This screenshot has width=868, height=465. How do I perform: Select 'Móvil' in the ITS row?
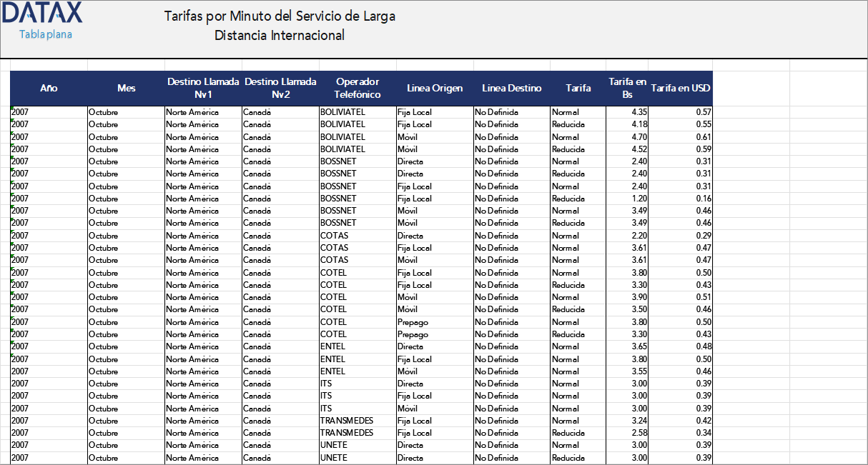[435, 409]
